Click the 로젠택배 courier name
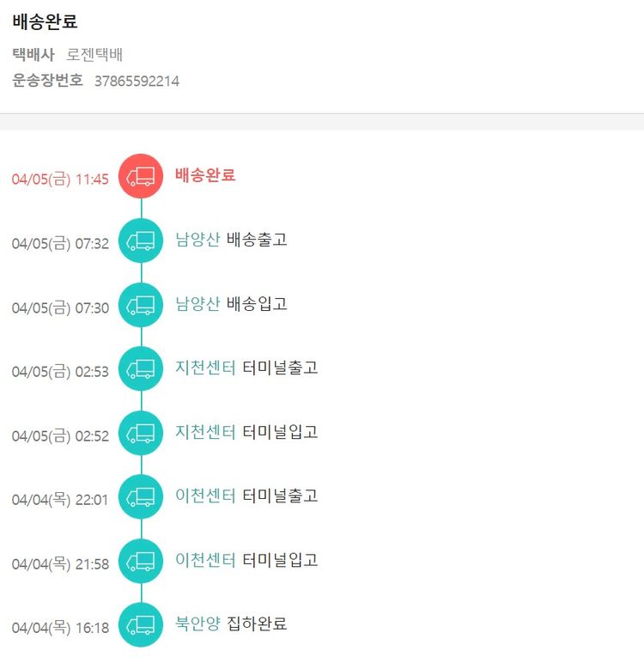 pyautogui.click(x=94, y=55)
